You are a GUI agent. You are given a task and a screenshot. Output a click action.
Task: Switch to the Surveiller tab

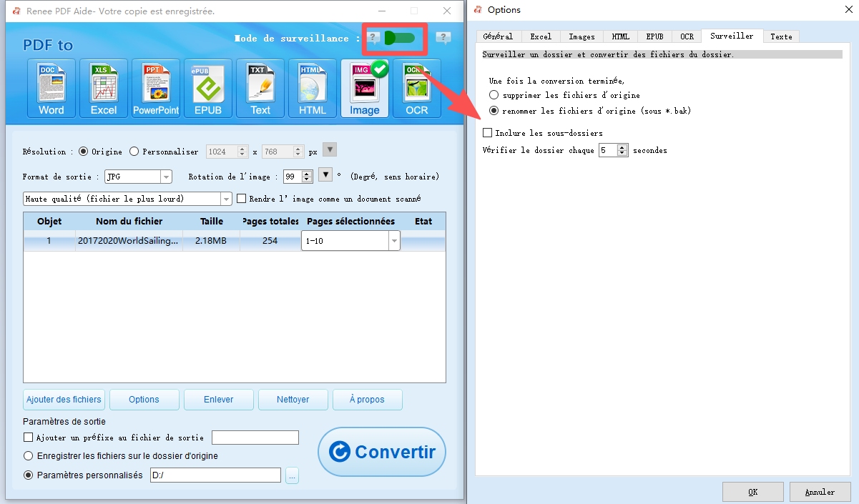[732, 36]
